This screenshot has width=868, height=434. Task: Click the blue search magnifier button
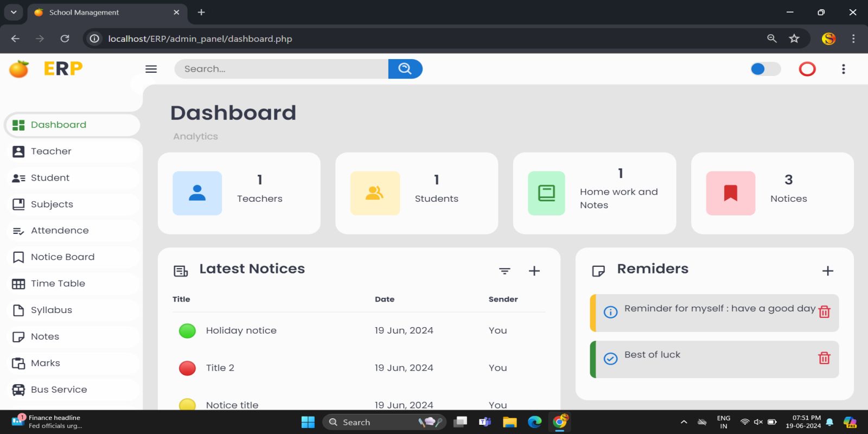click(x=405, y=69)
